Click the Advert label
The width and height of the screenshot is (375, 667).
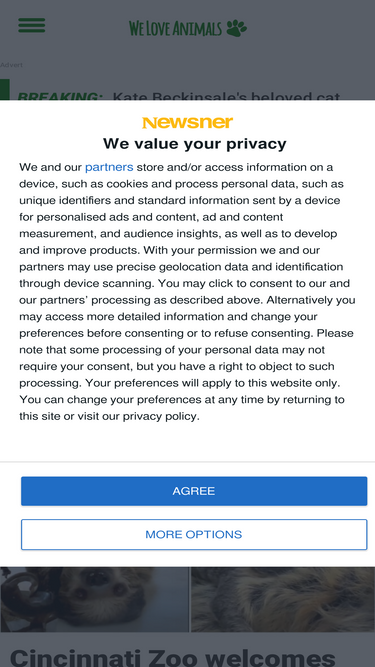point(11,65)
